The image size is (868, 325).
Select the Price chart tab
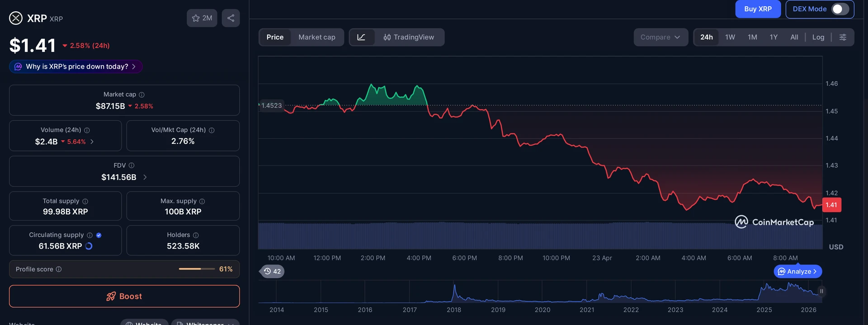click(x=275, y=37)
